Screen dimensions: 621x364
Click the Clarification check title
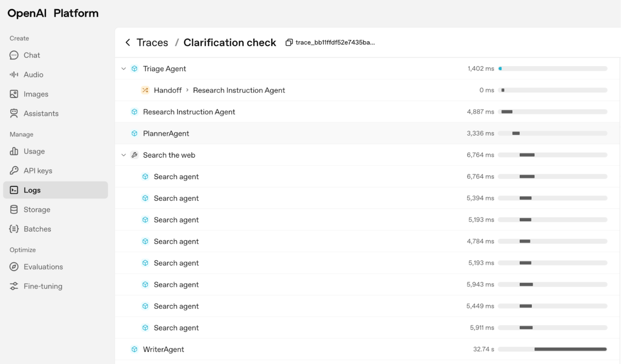230,42
